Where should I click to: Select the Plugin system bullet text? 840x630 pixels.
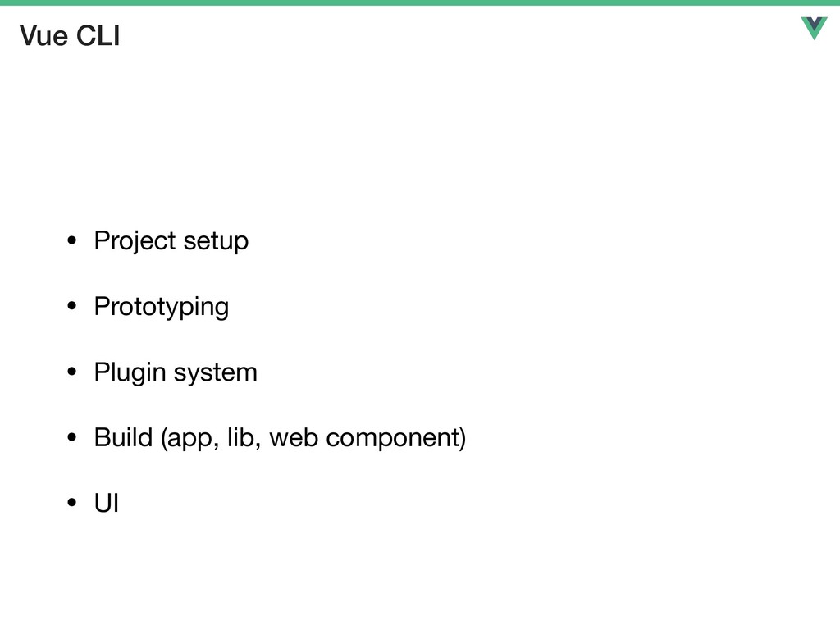coord(176,372)
